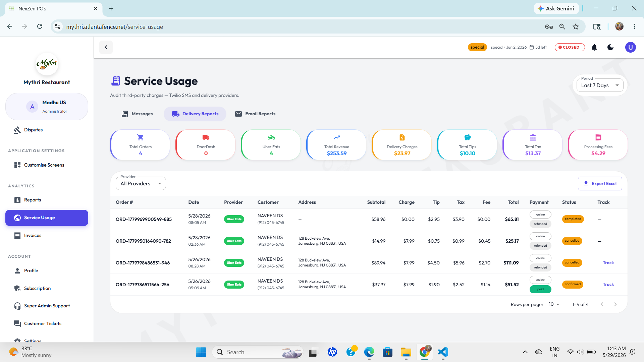Click the CLOSED status badge
Image resolution: width=644 pixels, height=362 pixels.
(x=570, y=47)
